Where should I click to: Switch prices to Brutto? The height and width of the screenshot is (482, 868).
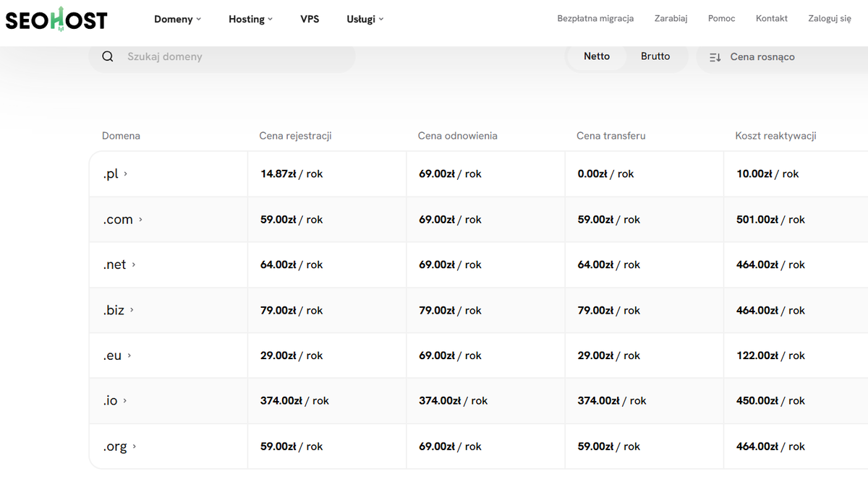(655, 56)
